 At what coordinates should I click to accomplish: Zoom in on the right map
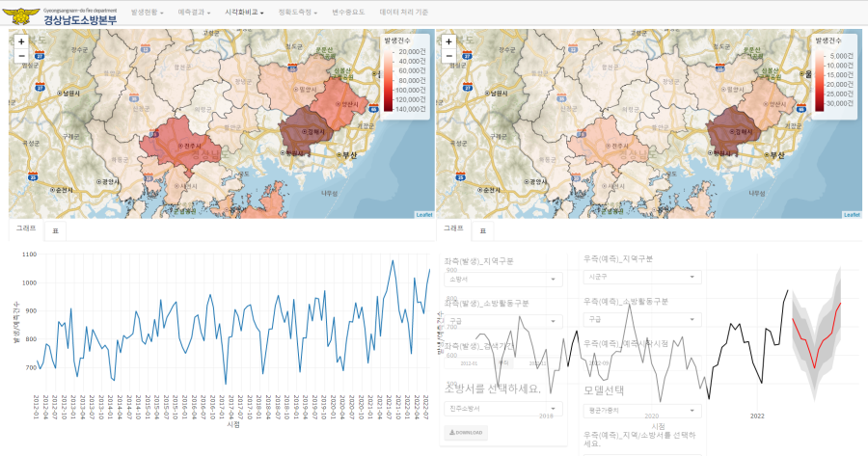[448, 41]
